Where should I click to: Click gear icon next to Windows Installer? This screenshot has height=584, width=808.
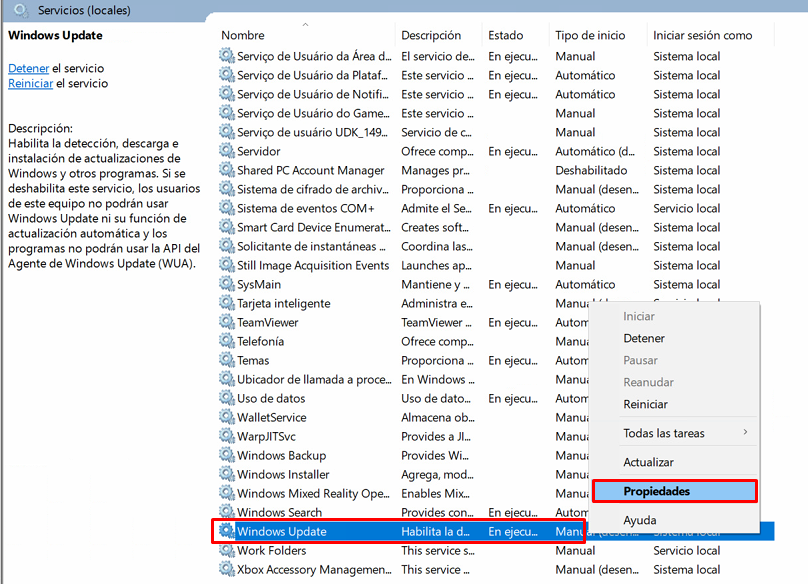click(x=227, y=474)
